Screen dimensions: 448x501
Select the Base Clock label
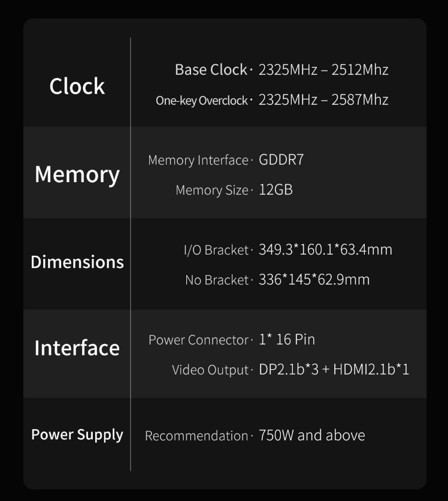(211, 70)
